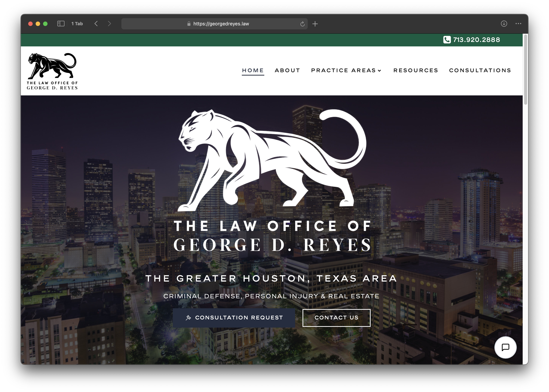The height and width of the screenshot is (392, 549).
Task: Open a new tab with the plus icon
Action: [x=315, y=24]
